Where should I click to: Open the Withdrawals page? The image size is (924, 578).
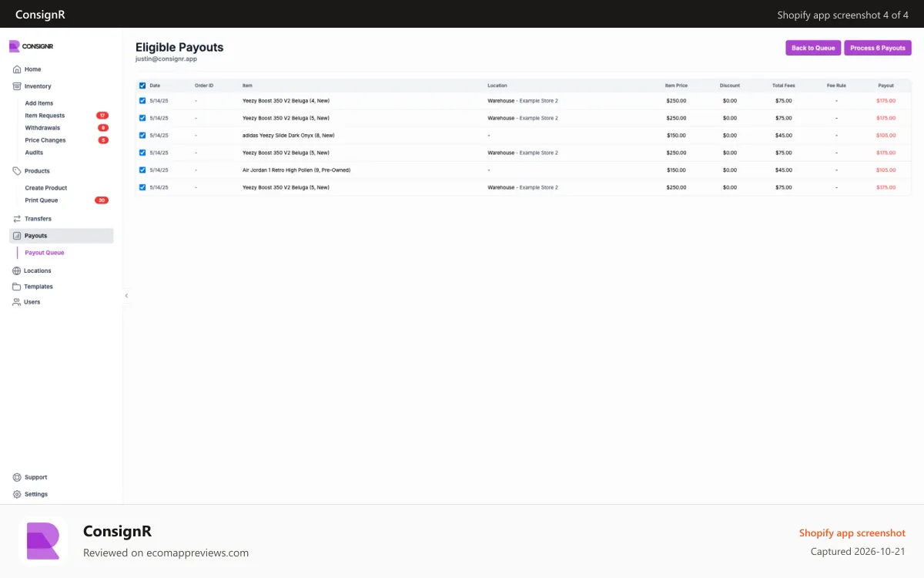(x=42, y=128)
